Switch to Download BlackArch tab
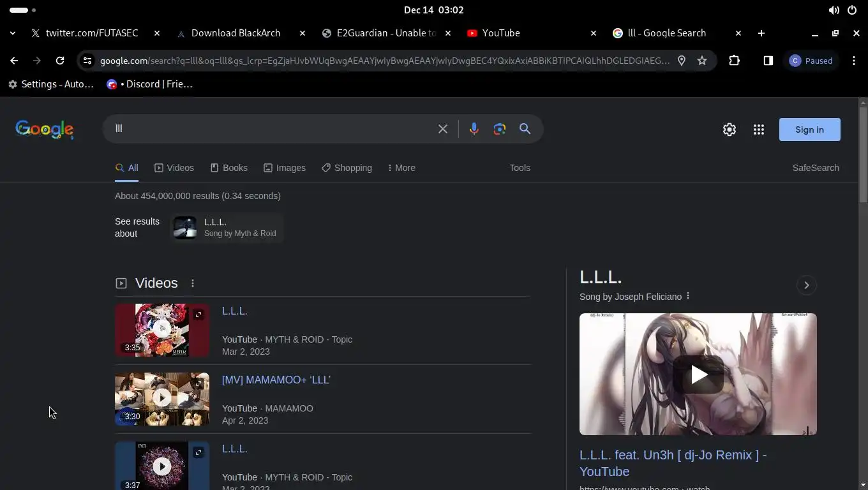Image resolution: width=868 pixels, height=490 pixels. [235, 33]
